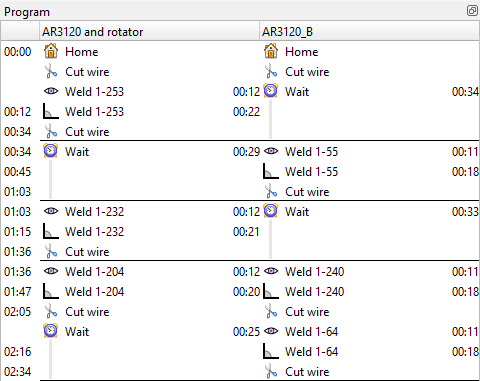Click the weld seam icon for Weld 1-253 at 00:12

click(x=51, y=111)
